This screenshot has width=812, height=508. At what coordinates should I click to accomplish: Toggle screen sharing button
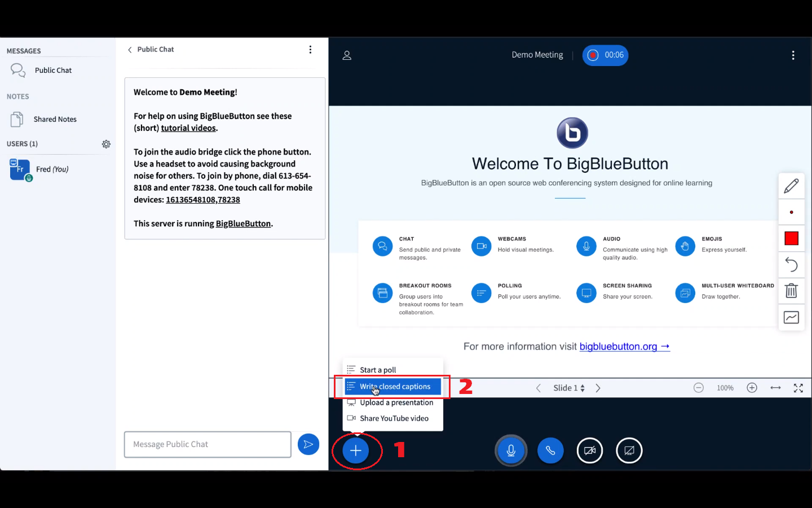point(629,450)
